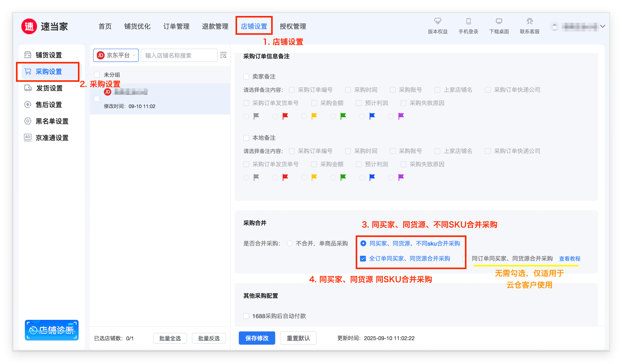The height and width of the screenshot is (364, 622).
Task: Select 不合并，单商品采购 radio option
Action: point(290,243)
